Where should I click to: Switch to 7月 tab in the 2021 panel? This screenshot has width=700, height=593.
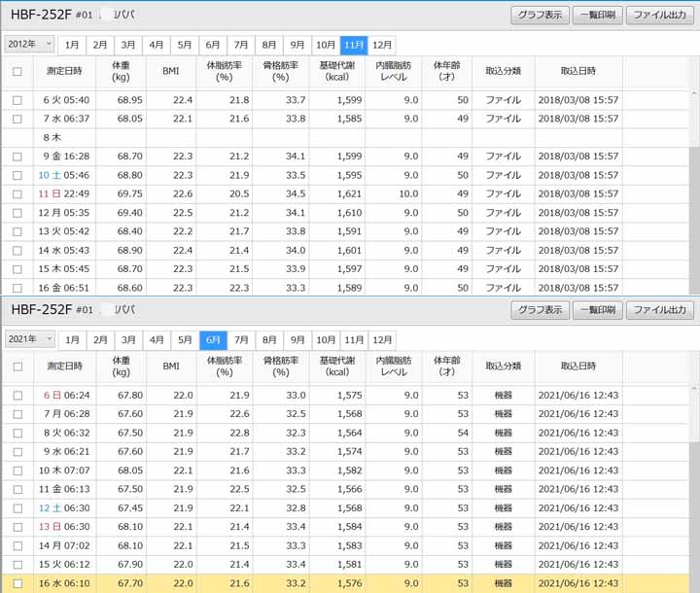pos(241,339)
